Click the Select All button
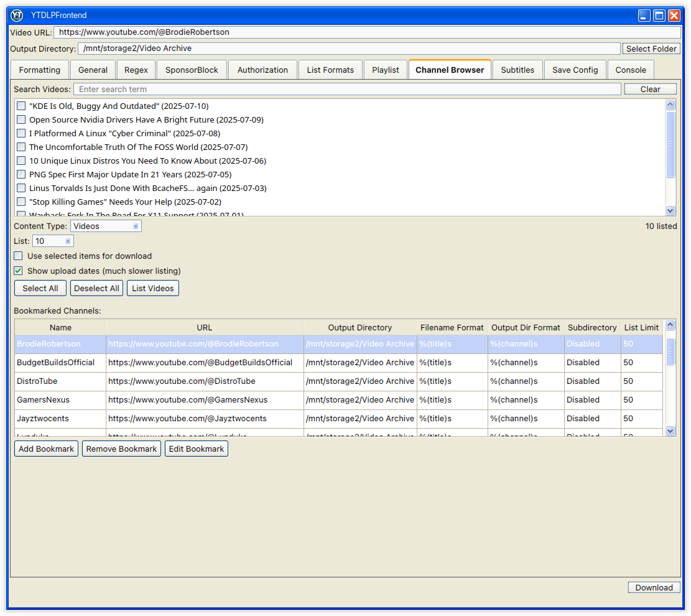691x616 pixels. point(40,288)
